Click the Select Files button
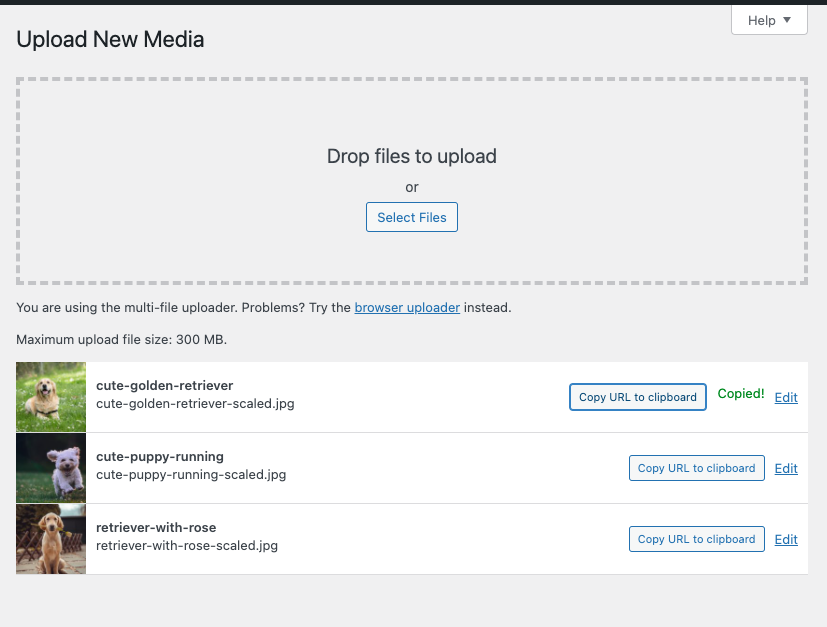The width and height of the screenshot is (827, 627). point(411,216)
